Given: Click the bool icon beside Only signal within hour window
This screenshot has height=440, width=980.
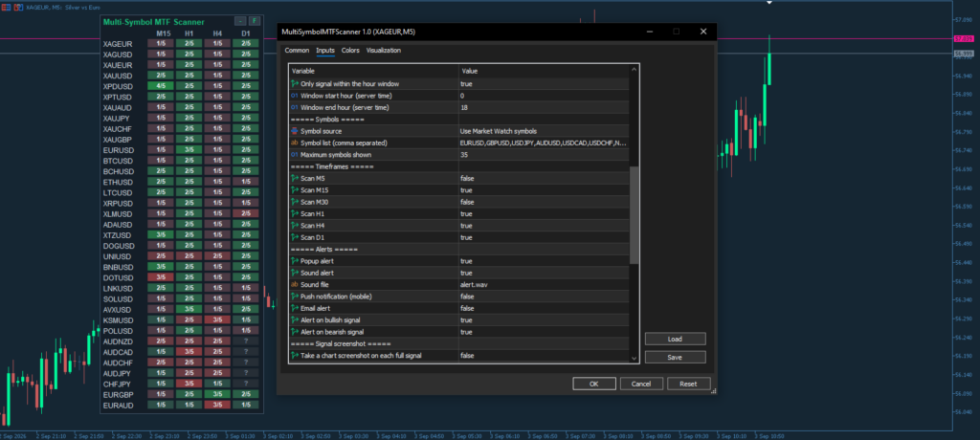Looking at the screenshot, I should (x=295, y=84).
